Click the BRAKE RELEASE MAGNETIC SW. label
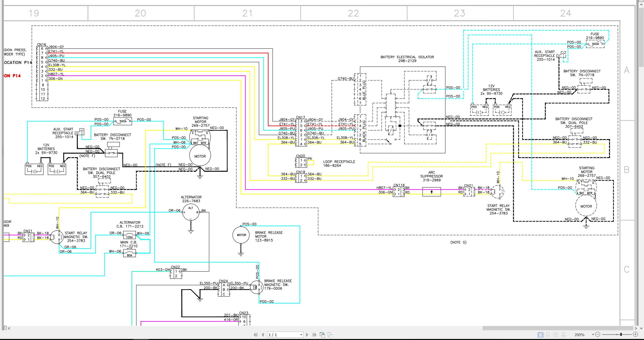The image size is (644, 340). (x=278, y=285)
